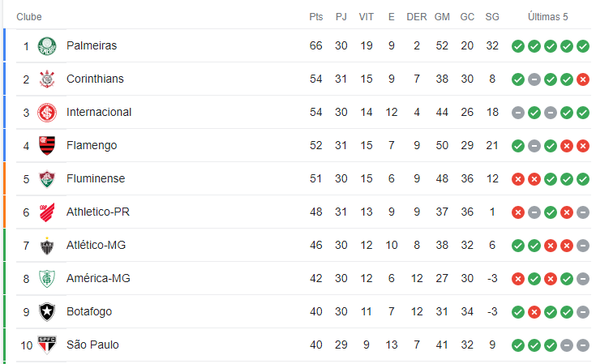Screen dimensions: 596x364
Task: Click Fluminense's first red loss result icon
Action: [x=518, y=179]
